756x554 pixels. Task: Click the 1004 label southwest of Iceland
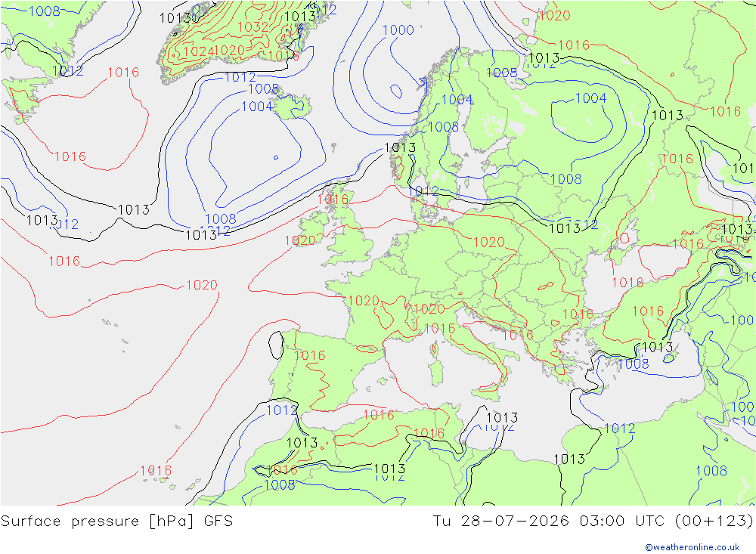pos(257,107)
